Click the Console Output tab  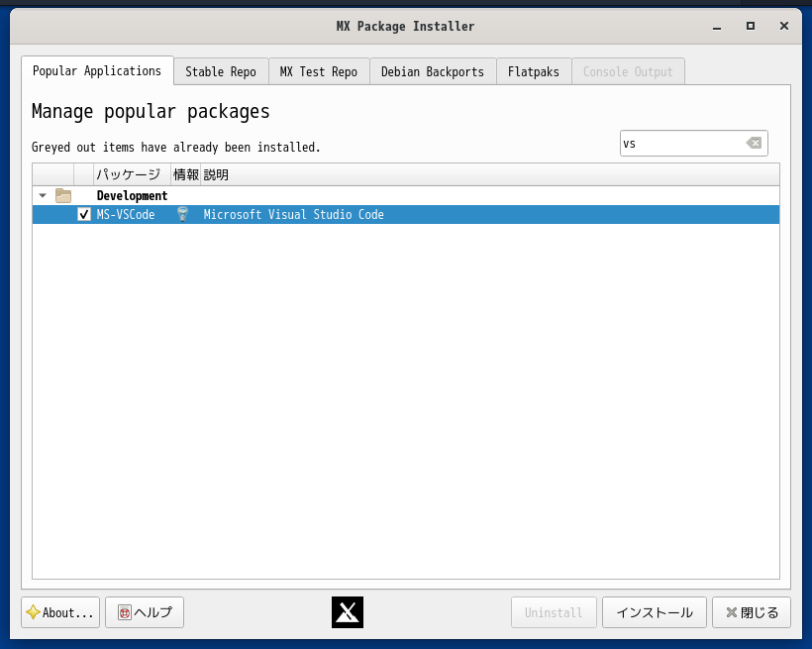point(628,71)
